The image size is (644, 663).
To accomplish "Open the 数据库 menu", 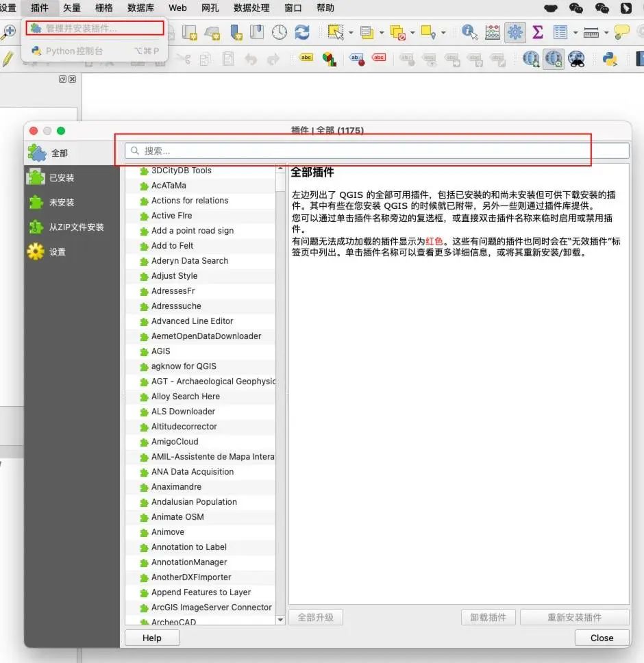I will point(141,8).
